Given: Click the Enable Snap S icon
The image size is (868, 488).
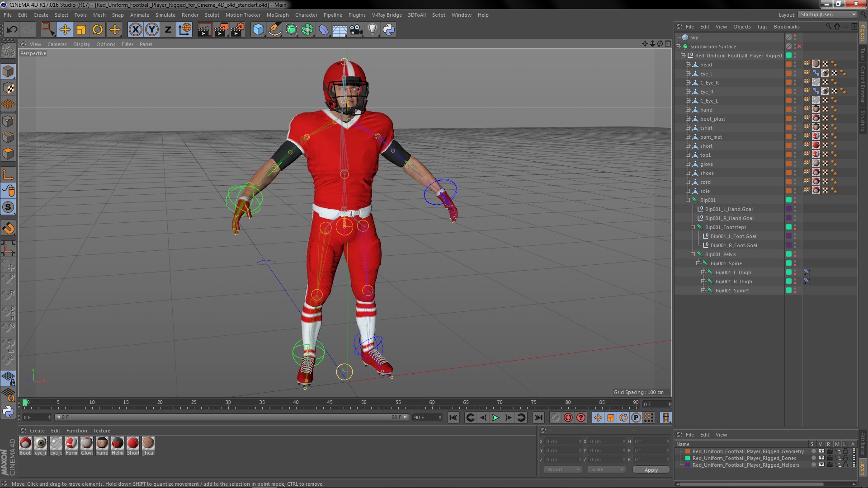Looking at the screenshot, I should click(x=8, y=207).
